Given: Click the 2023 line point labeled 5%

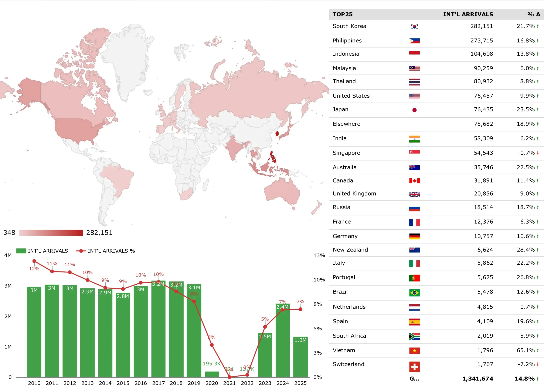Looking at the screenshot, I should pos(265,327).
